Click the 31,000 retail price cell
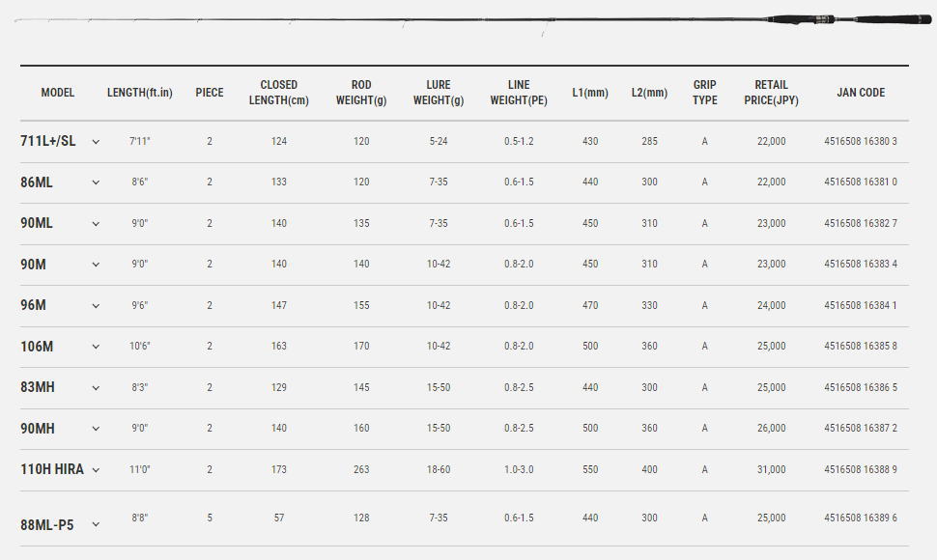This screenshot has height=560, width=937. pyautogui.click(x=771, y=469)
